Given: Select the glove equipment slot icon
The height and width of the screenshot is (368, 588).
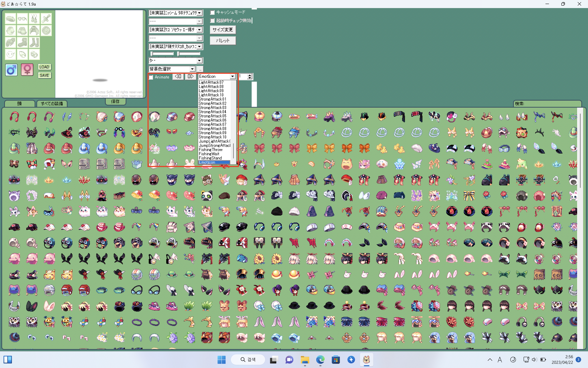Looking at the screenshot, I should coord(10,43).
